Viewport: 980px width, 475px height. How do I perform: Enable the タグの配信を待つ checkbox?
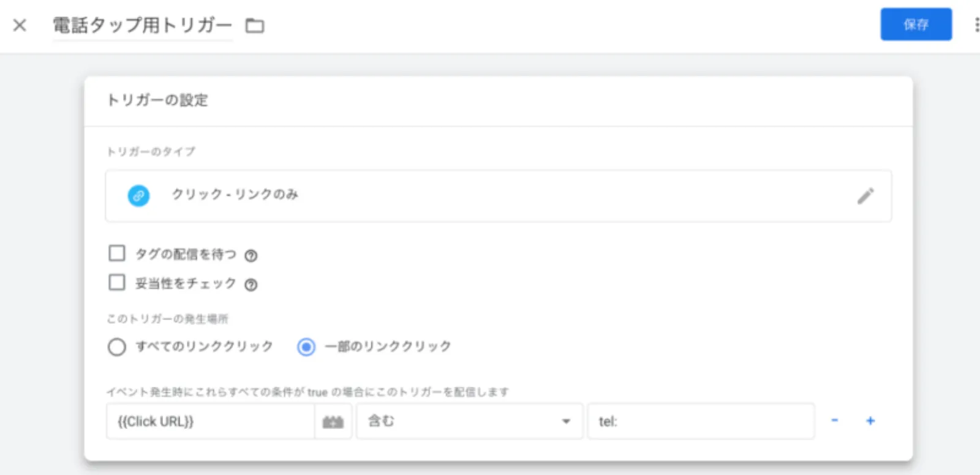(116, 253)
